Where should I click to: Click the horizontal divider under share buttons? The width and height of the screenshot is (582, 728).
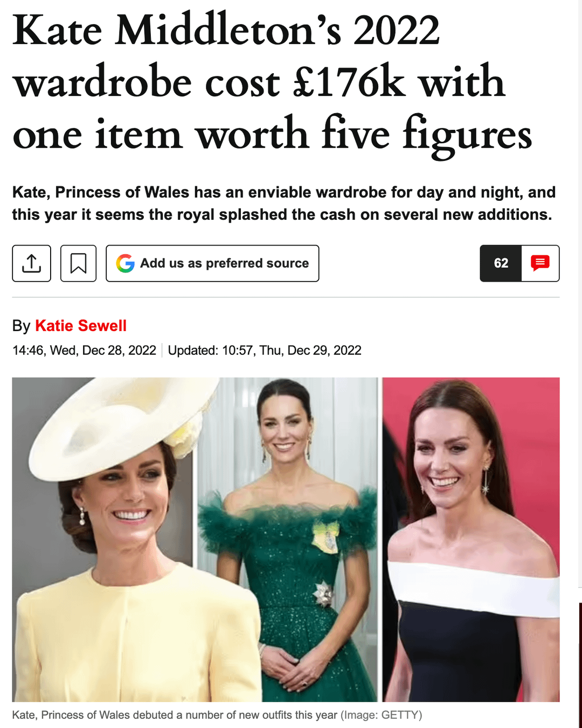286,297
